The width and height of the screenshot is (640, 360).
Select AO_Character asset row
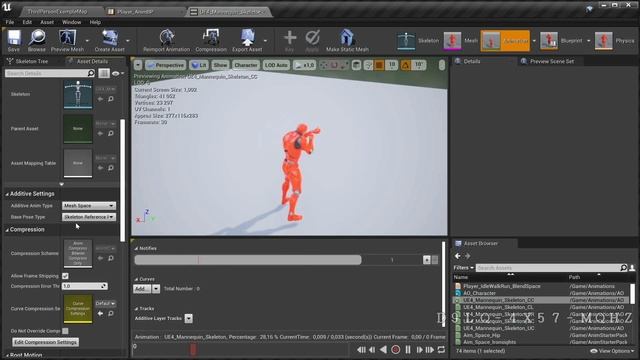[x=542, y=293]
